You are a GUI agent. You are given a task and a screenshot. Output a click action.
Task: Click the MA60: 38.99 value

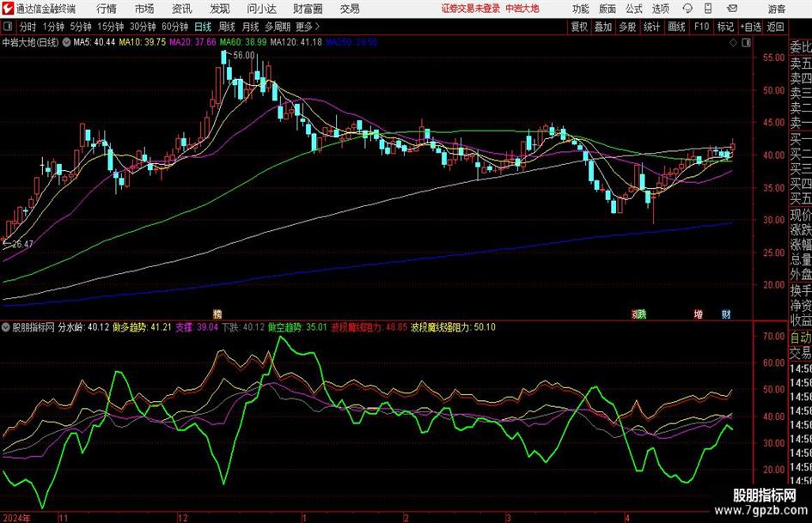tap(243, 42)
